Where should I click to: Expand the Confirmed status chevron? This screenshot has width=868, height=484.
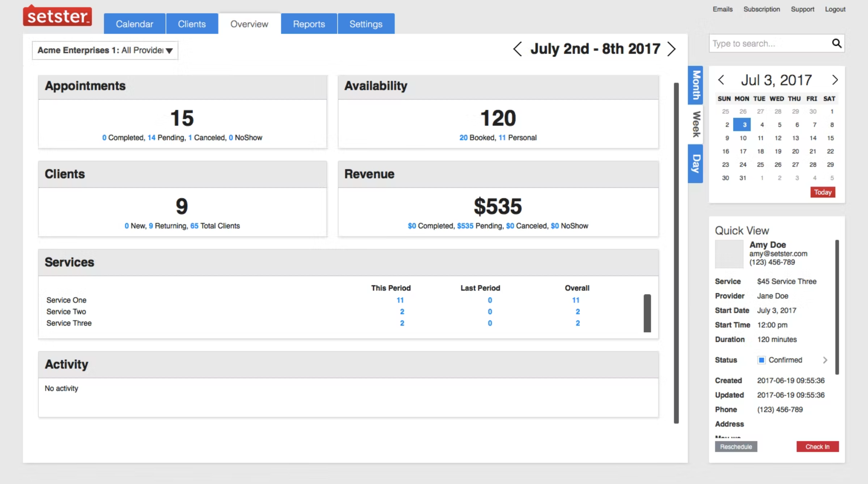click(825, 360)
